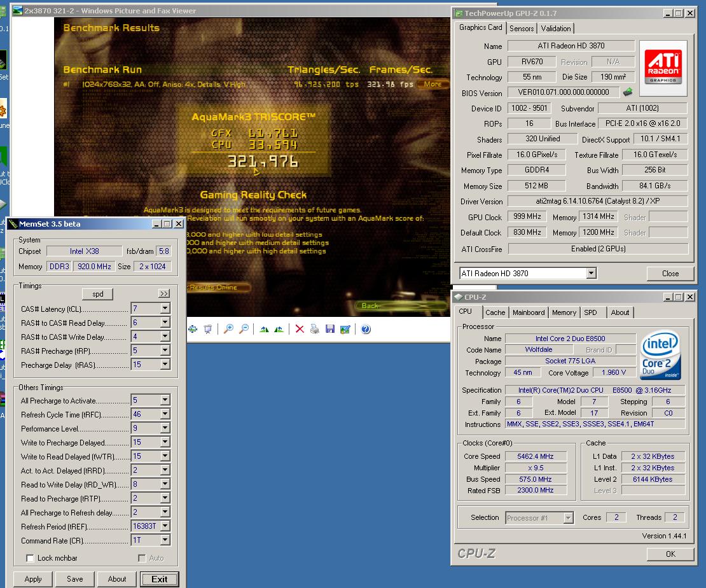Open the Write to Read Delayed (tWTR) dropdown

tap(165, 456)
